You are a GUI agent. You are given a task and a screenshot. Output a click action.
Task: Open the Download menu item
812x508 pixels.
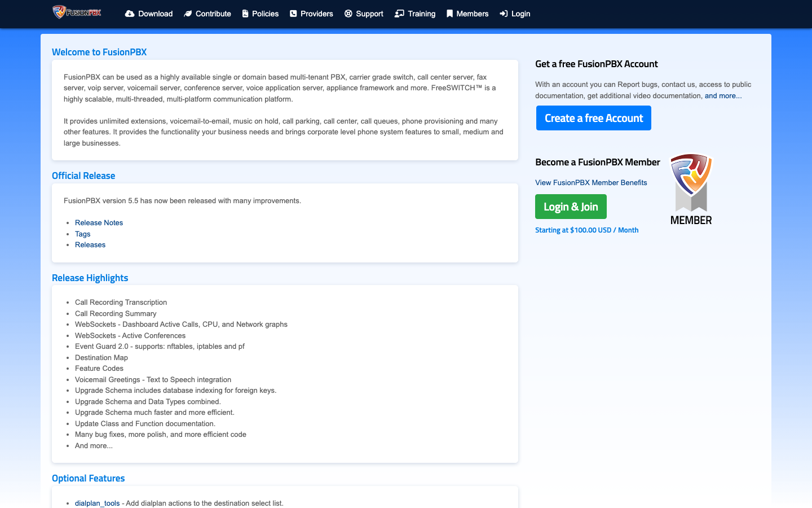(x=149, y=14)
